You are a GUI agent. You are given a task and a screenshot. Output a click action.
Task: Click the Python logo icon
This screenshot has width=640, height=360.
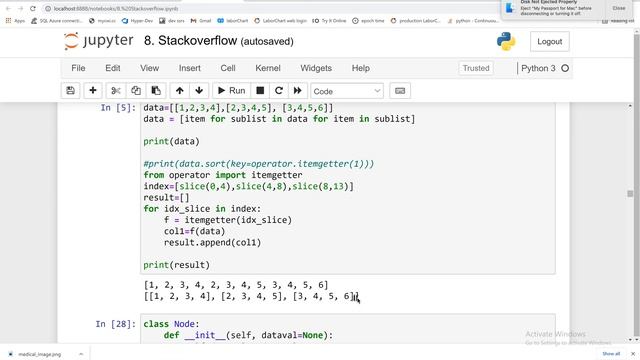pyautogui.click(x=506, y=42)
